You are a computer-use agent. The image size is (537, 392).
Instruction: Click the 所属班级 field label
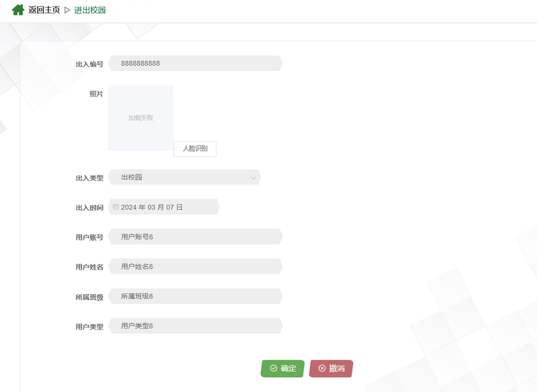pos(89,297)
